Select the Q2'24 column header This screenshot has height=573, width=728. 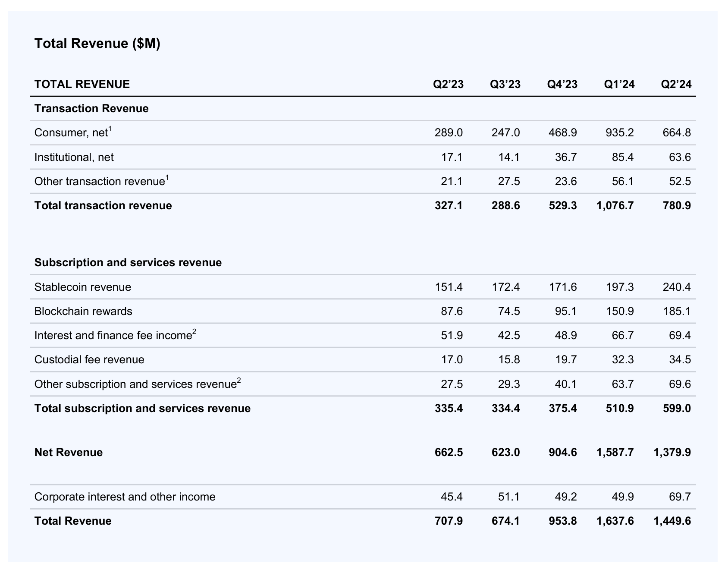[676, 84]
